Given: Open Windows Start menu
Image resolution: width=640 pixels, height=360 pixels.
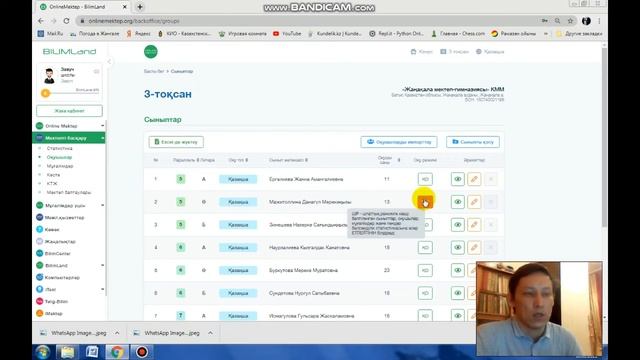Looking at the screenshot, I should click(42, 352).
